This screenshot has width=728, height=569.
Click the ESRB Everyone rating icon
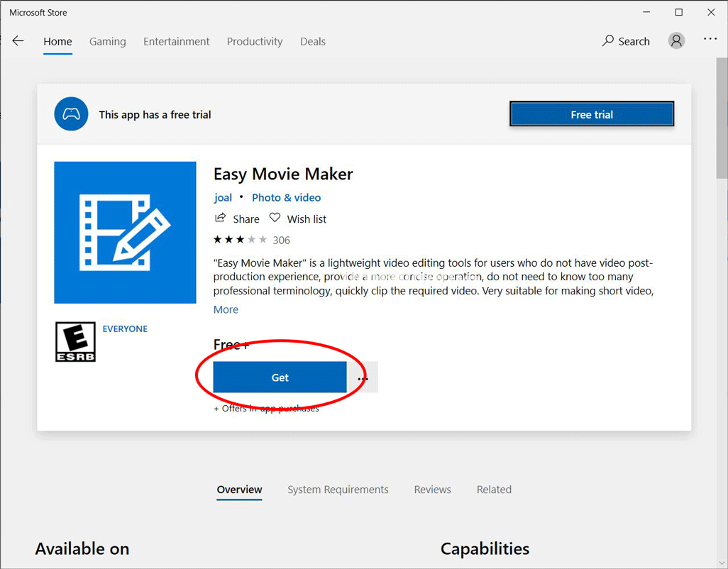tap(75, 341)
